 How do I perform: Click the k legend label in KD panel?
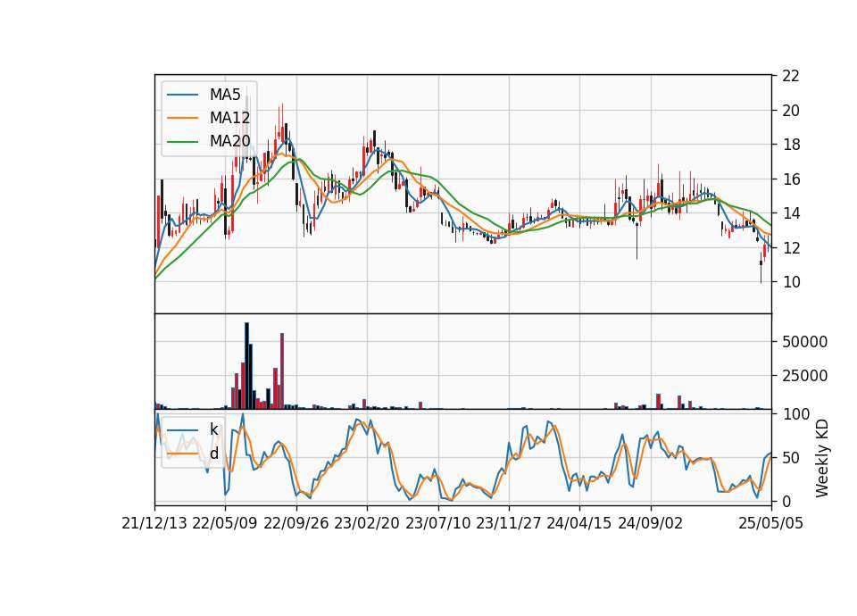tap(213, 429)
